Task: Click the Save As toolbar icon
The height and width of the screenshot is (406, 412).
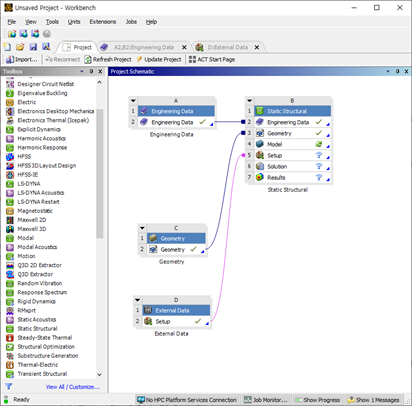Action: coord(46,47)
